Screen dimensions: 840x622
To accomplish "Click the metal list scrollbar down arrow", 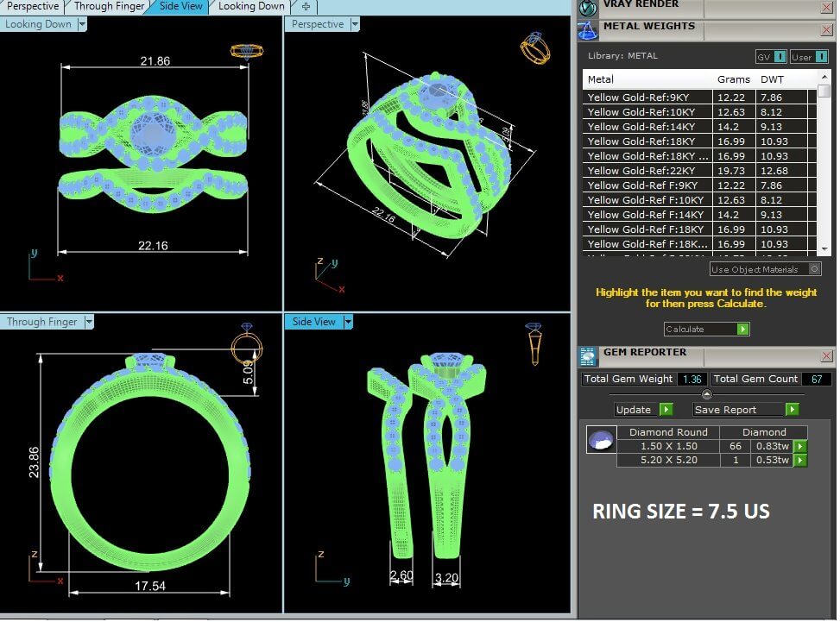I will click(x=824, y=249).
